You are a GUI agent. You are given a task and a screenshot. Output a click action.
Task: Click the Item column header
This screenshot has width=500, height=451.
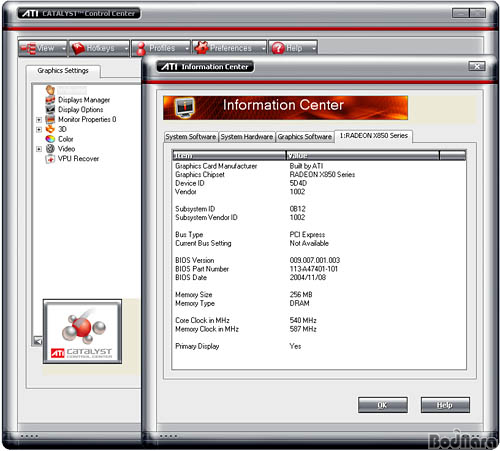tap(229, 155)
